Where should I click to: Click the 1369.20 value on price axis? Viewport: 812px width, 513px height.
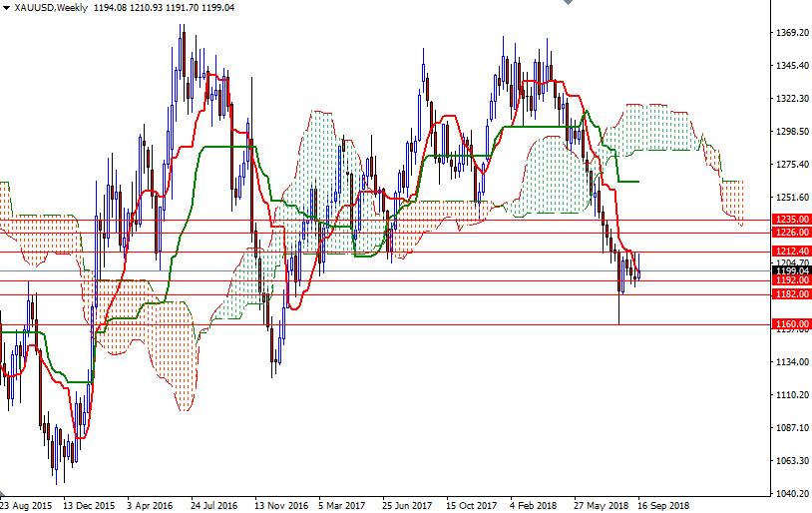pos(791,33)
